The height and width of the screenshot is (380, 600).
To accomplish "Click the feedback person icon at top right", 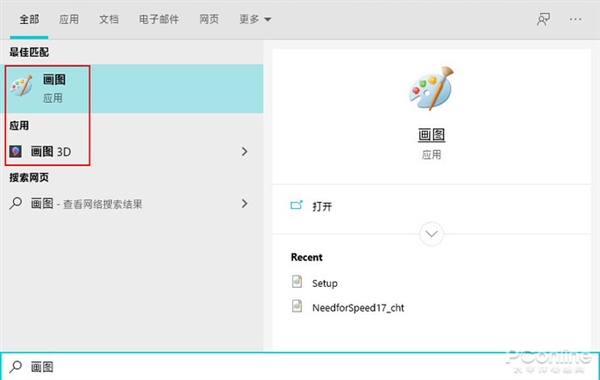I will [543, 19].
